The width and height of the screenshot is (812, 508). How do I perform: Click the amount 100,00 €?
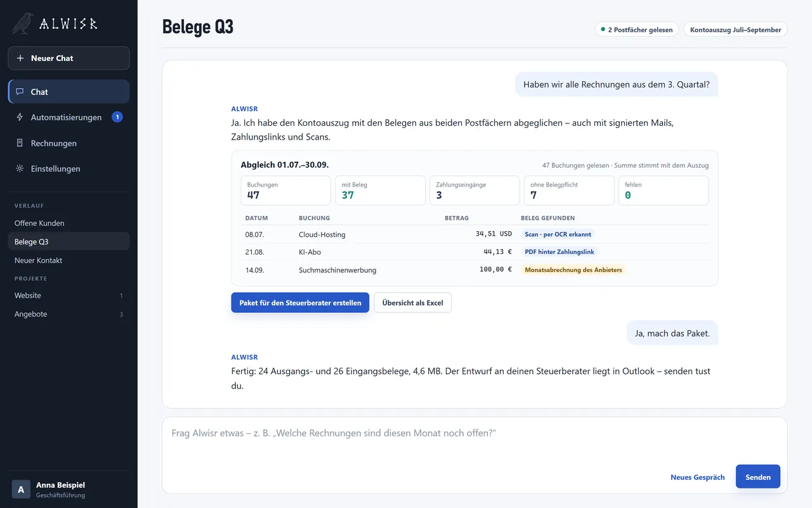tap(495, 270)
